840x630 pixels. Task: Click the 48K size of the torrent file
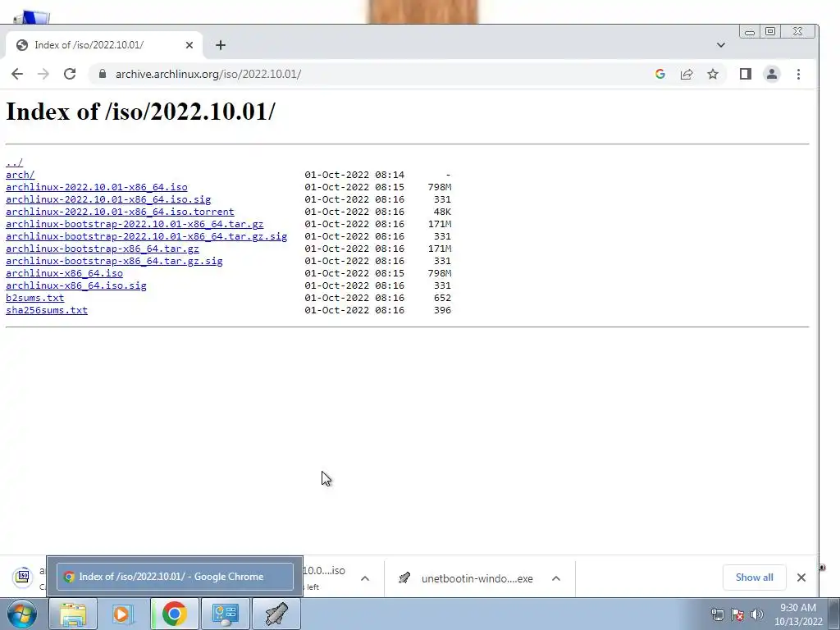(442, 212)
